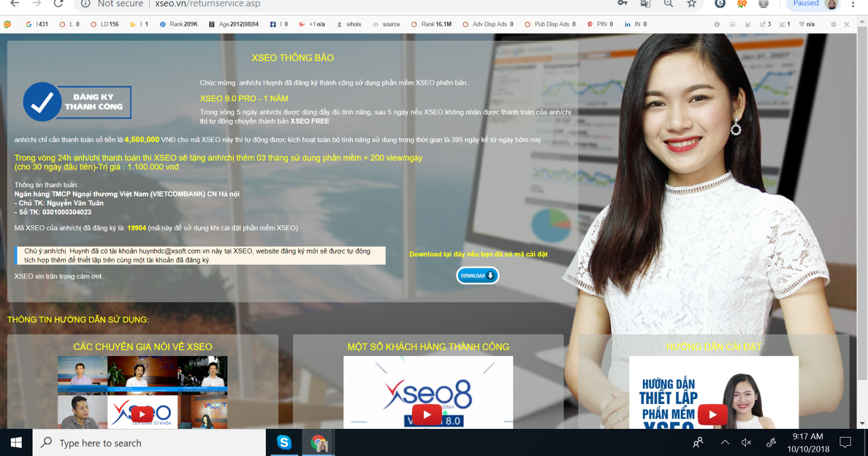Click the Type here to search box
Screen dimensions: 868x456
149,443
